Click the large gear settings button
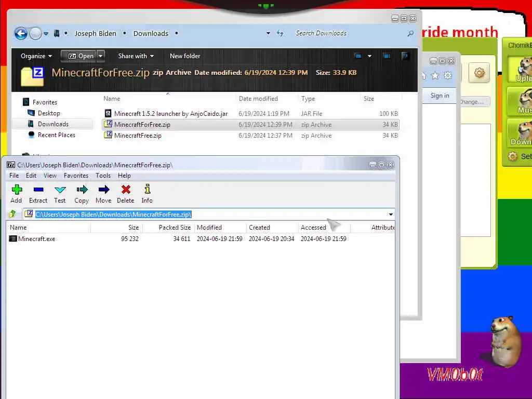The width and height of the screenshot is (532, 399). point(479,73)
